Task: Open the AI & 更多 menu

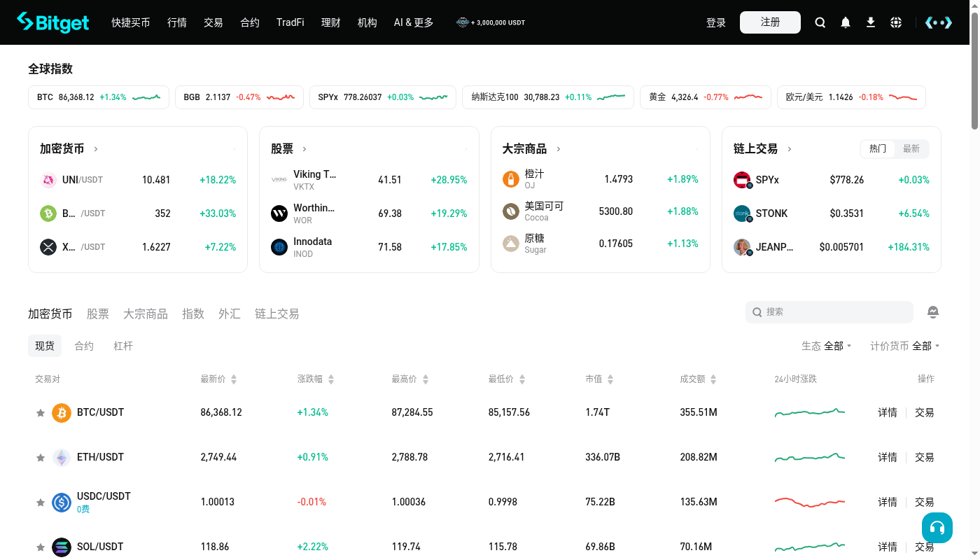Action: click(414, 22)
